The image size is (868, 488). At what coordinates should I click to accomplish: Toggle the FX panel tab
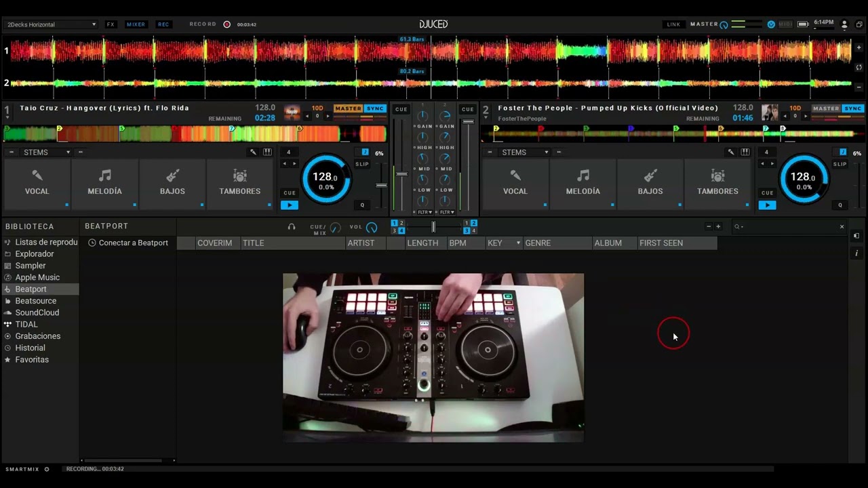(x=111, y=24)
